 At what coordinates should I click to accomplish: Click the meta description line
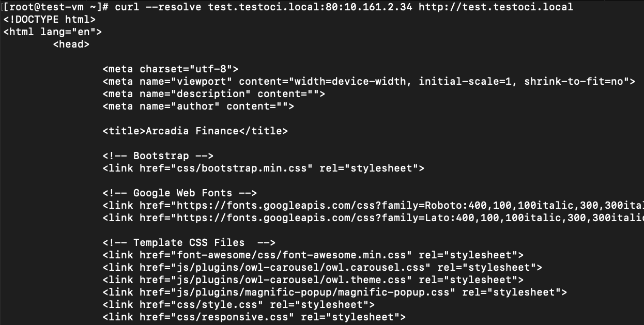pyautogui.click(x=214, y=94)
